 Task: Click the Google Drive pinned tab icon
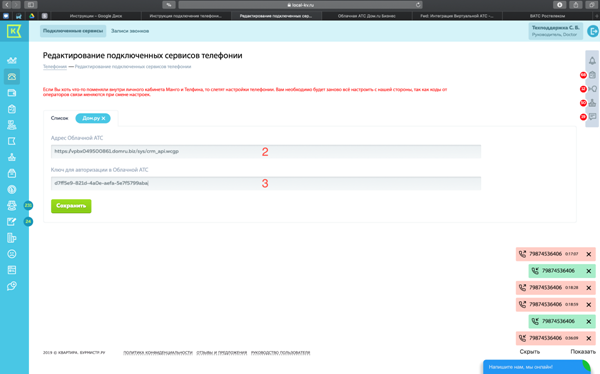32,16
